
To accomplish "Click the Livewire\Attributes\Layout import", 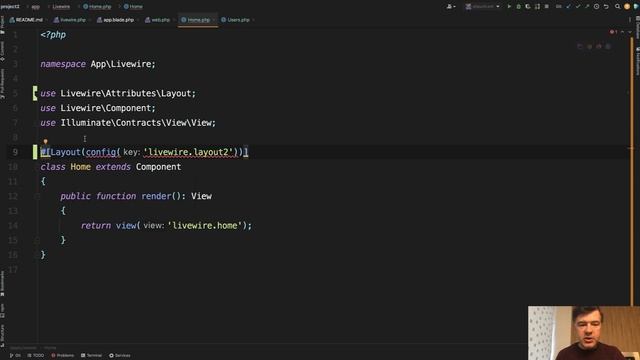I will coord(128,93).
